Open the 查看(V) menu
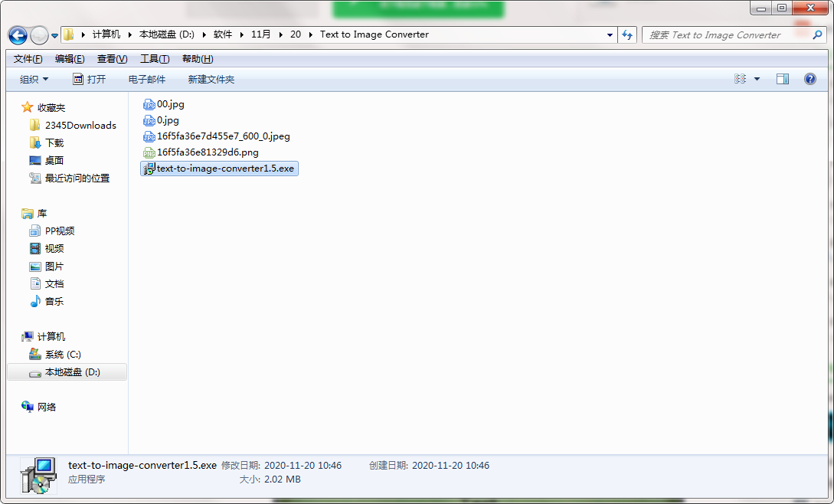 coord(113,59)
